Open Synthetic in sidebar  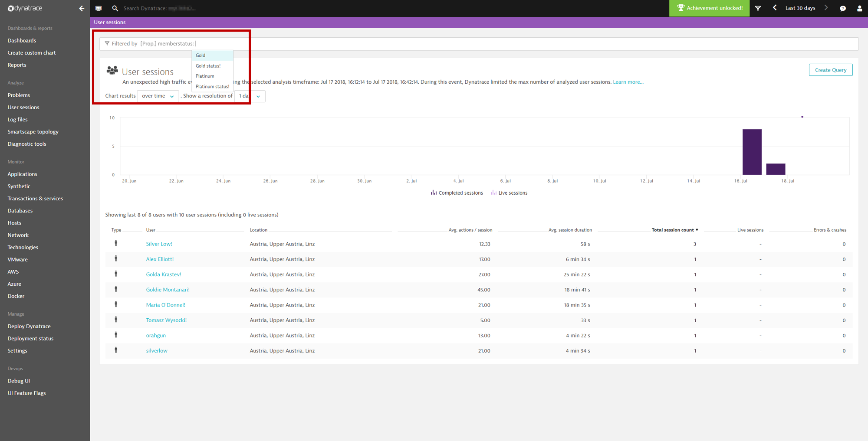coord(19,186)
